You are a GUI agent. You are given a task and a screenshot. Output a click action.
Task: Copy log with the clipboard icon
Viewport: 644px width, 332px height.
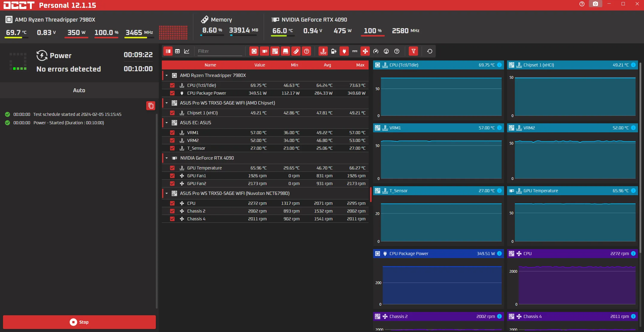pyautogui.click(x=151, y=106)
